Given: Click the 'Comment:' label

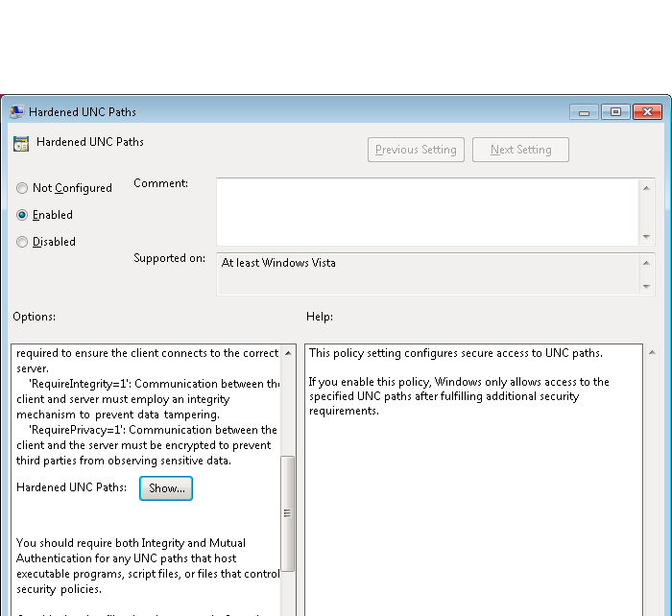Looking at the screenshot, I should [160, 183].
